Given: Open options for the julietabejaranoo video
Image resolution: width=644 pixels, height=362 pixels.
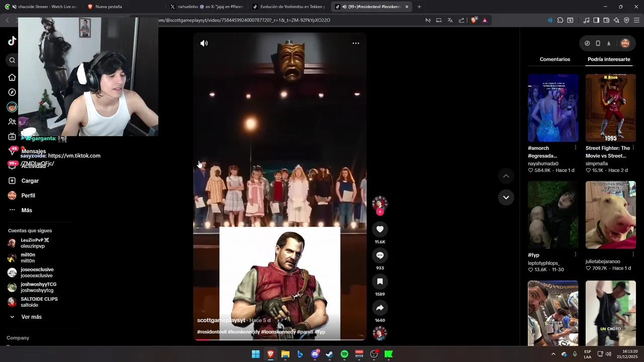Looking at the screenshot, I should click(x=633, y=254).
